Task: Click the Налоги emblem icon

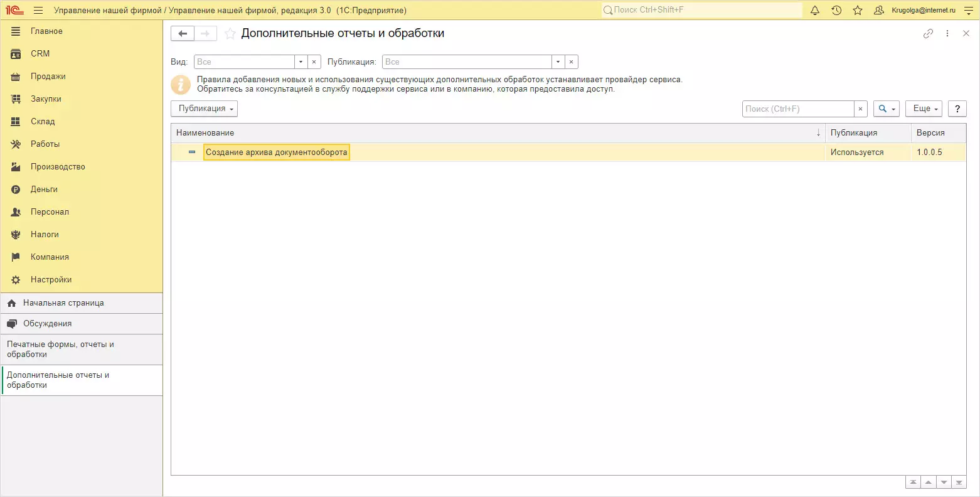Action: pyautogui.click(x=16, y=235)
